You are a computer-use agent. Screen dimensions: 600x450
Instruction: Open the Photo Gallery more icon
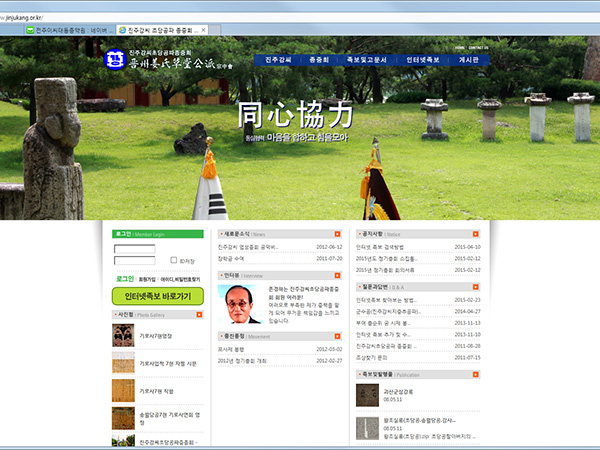coord(199,315)
